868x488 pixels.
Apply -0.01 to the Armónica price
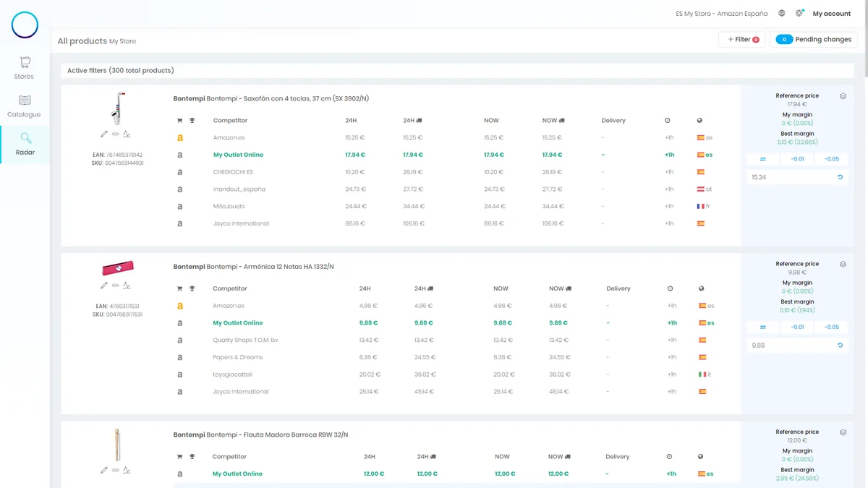(797, 327)
